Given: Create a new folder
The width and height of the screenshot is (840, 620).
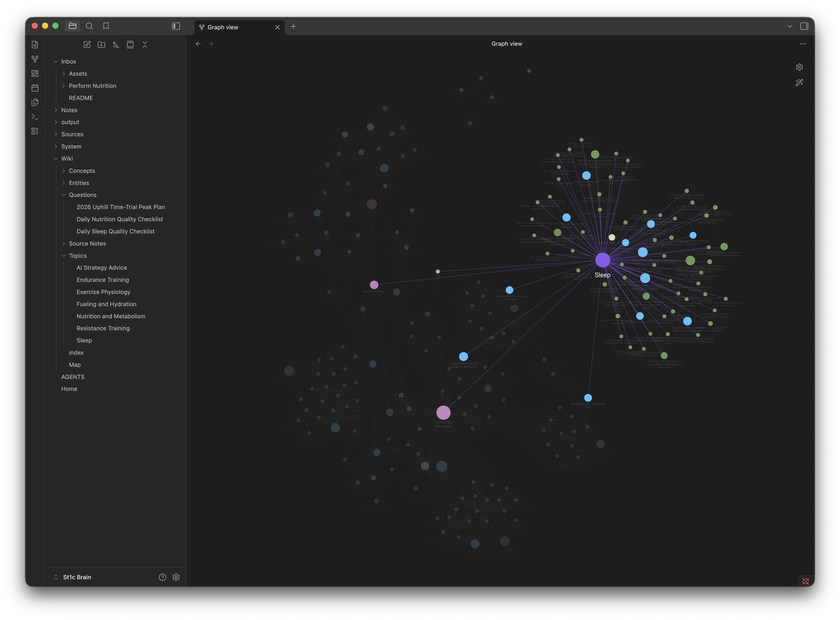Looking at the screenshot, I should click(x=101, y=45).
